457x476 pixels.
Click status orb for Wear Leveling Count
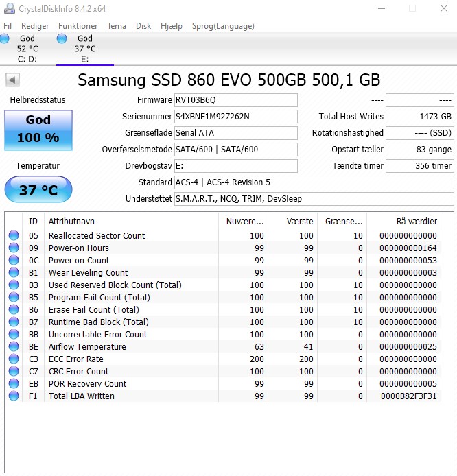click(14, 272)
